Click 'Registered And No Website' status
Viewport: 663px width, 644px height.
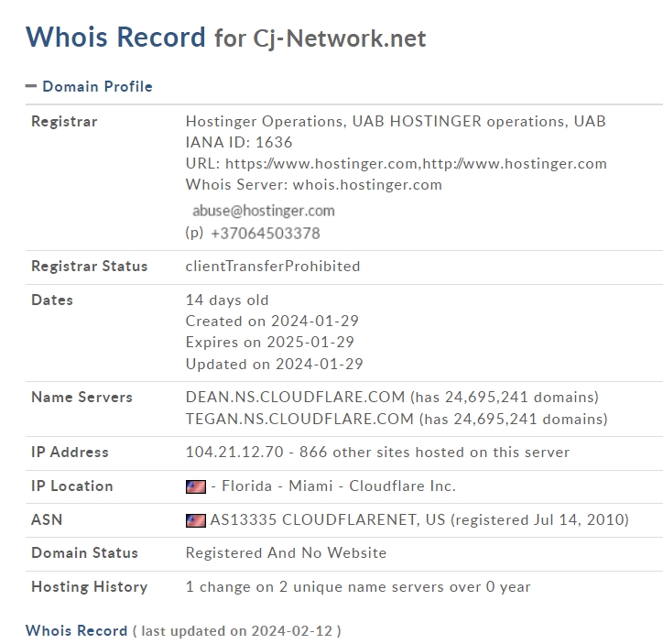(286, 552)
